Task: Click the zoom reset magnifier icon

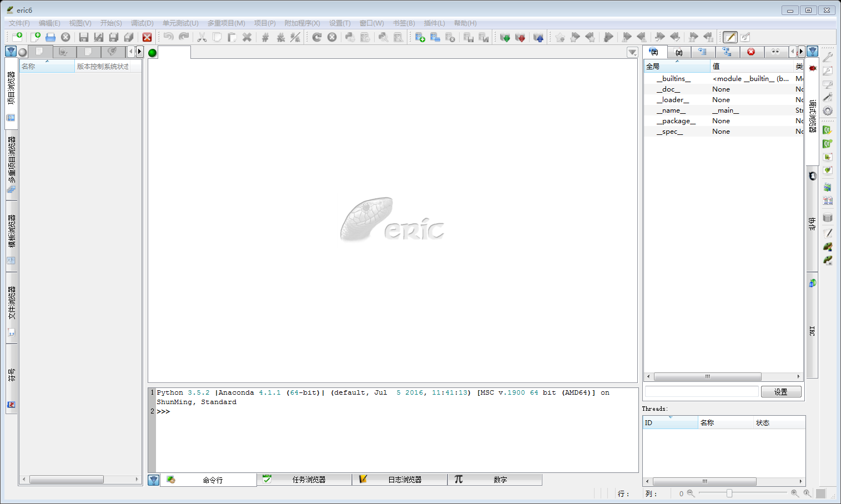Action: [x=807, y=493]
